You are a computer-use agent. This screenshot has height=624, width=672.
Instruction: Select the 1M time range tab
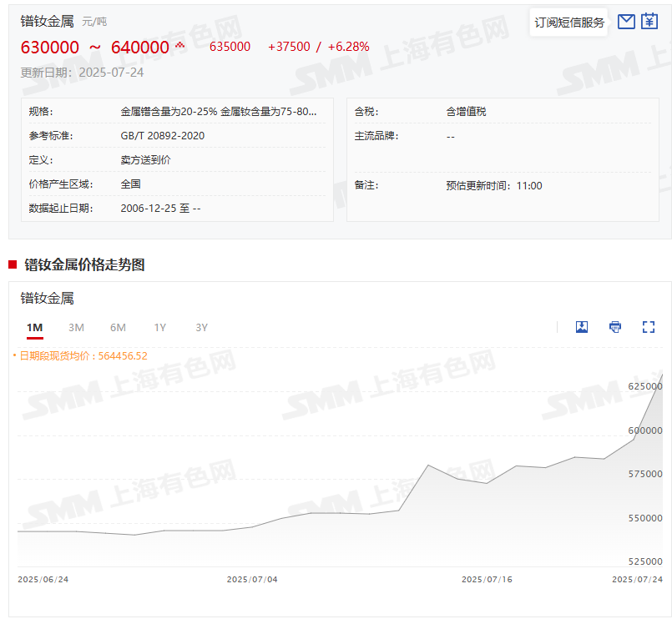34,328
